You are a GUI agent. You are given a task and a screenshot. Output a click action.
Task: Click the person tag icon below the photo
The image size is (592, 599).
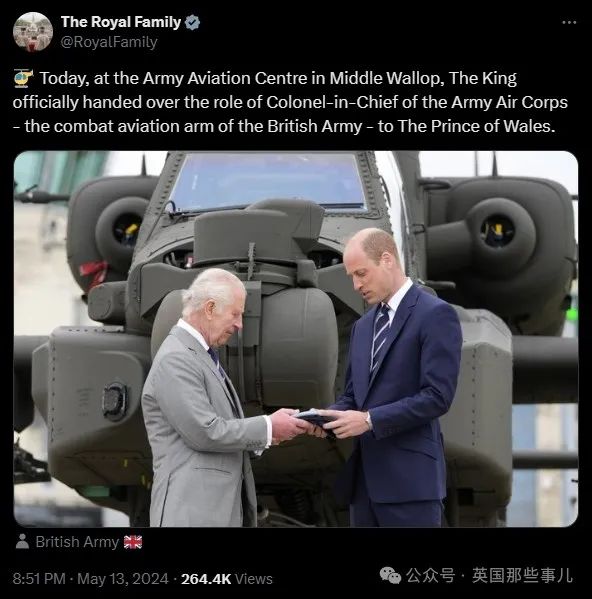pos(23,541)
